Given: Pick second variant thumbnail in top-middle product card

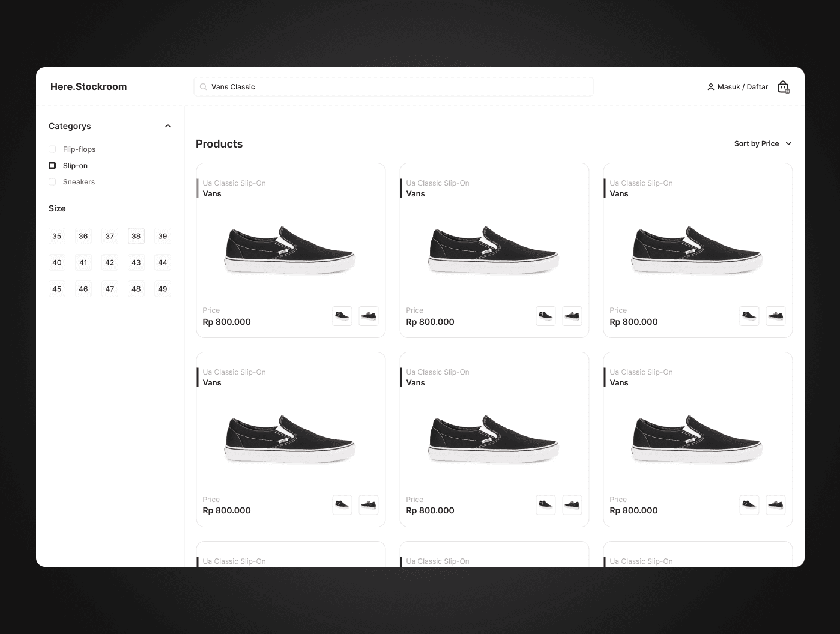Looking at the screenshot, I should pyautogui.click(x=572, y=316).
